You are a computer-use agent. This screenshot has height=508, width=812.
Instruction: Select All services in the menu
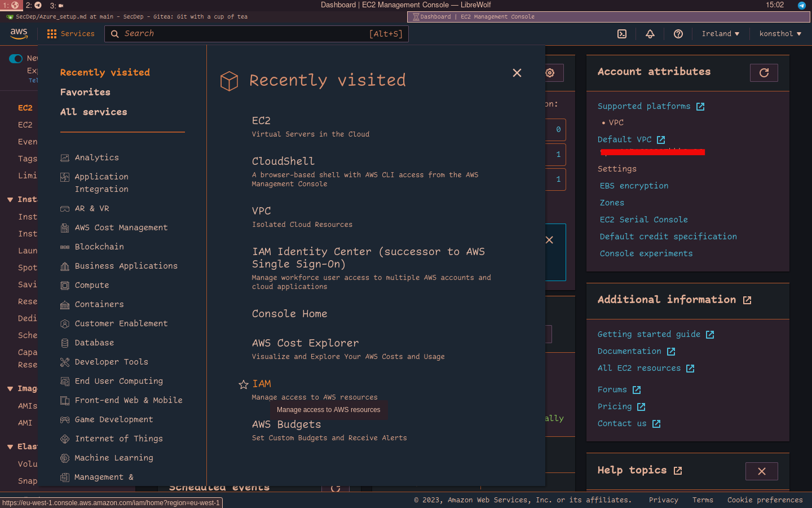coord(94,112)
